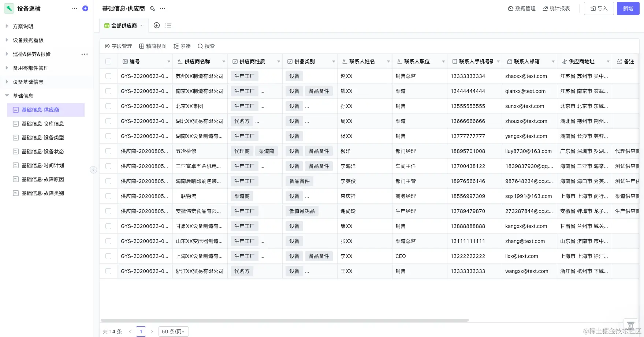Open the view list icon beside the tabs

pyautogui.click(x=168, y=25)
